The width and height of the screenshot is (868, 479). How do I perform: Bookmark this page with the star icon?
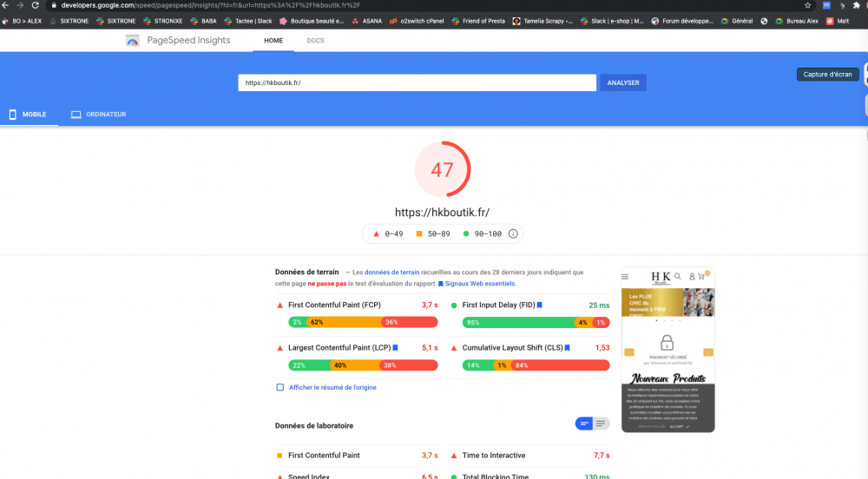tap(807, 5)
